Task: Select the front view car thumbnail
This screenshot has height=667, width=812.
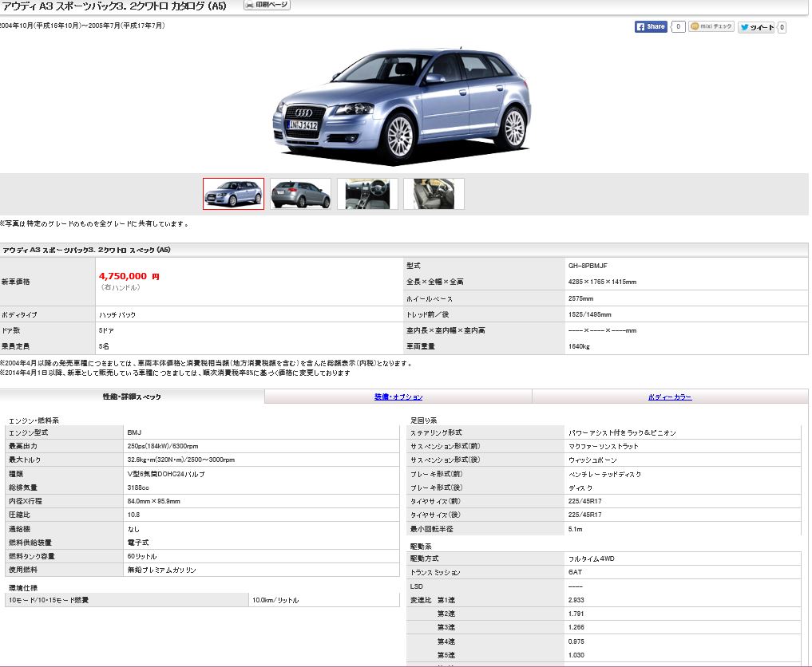Action: [x=234, y=194]
